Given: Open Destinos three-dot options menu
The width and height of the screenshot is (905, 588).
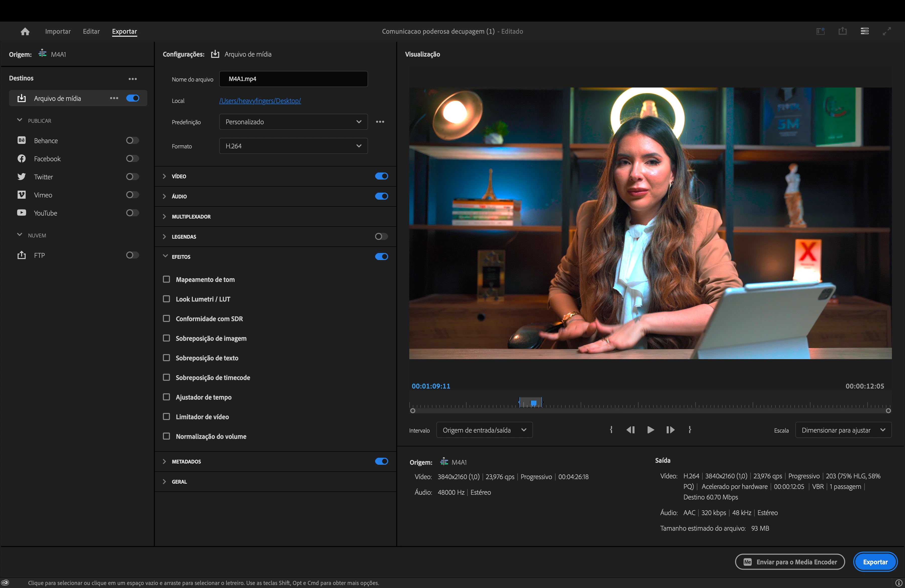Looking at the screenshot, I should coord(132,79).
